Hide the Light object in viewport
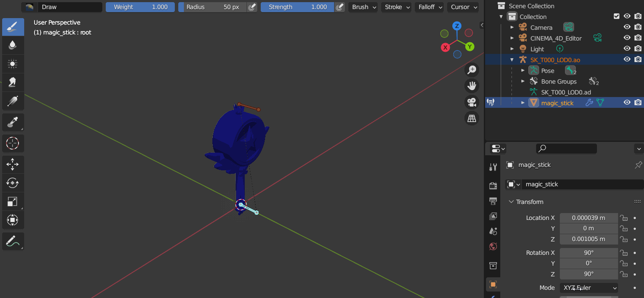Screen dimensions: 644x298 point(627,49)
